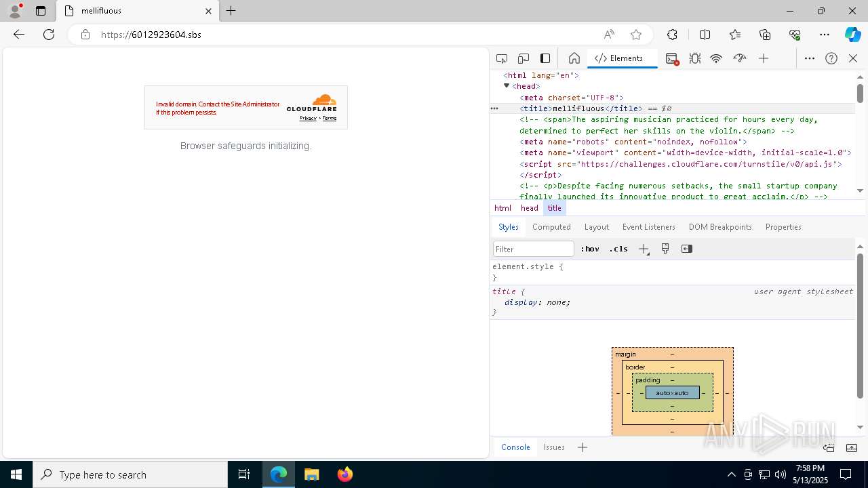This screenshot has width=868, height=488.
Task: Click the Cloudflare Terms link
Action: pyautogui.click(x=330, y=119)
